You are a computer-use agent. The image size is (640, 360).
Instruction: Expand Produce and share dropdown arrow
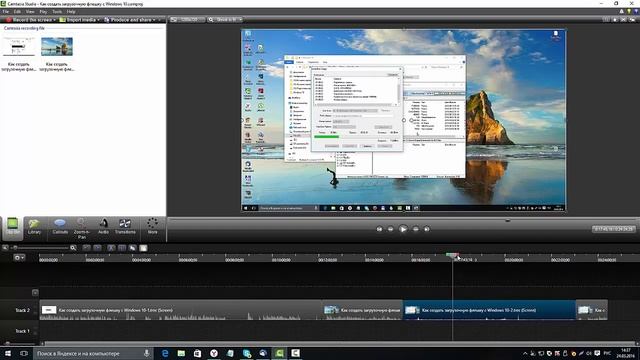pos(154,20)
